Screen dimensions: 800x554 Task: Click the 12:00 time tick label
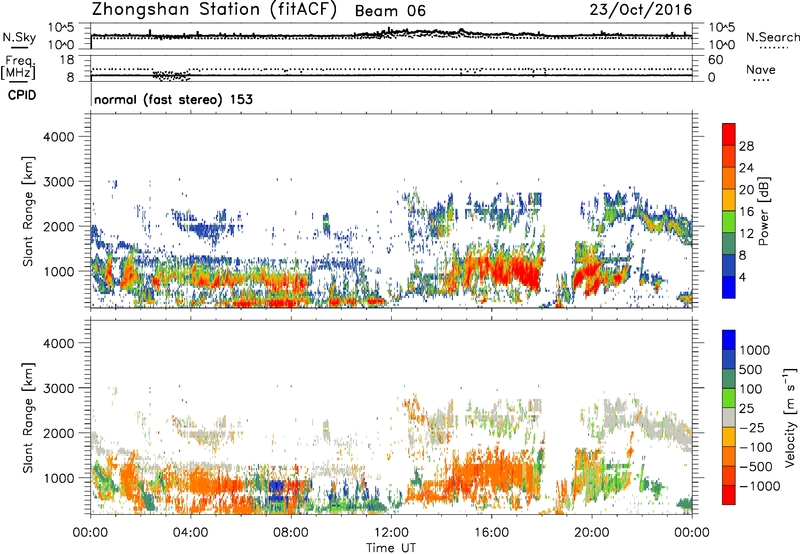pos(391,533)
